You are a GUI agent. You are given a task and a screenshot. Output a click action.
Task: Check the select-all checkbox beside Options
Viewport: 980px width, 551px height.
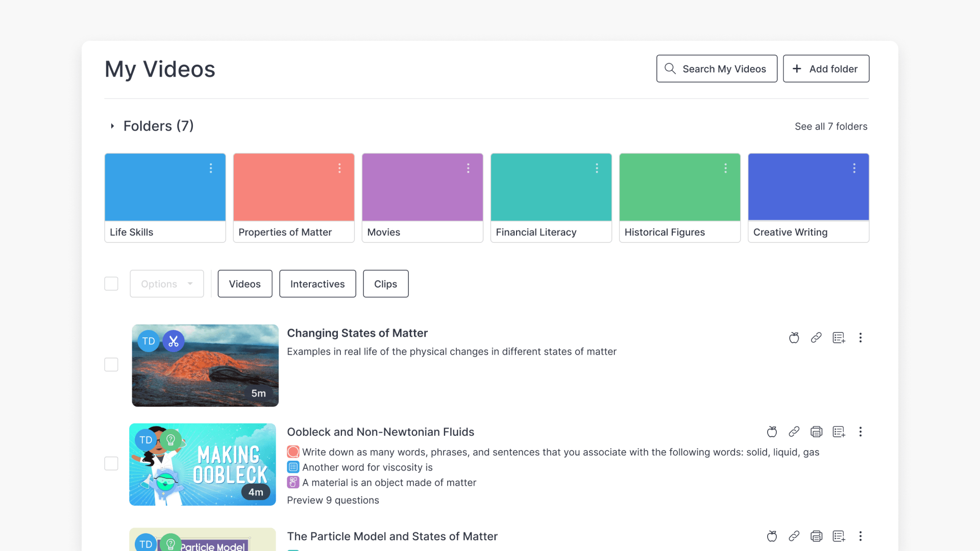111,284
